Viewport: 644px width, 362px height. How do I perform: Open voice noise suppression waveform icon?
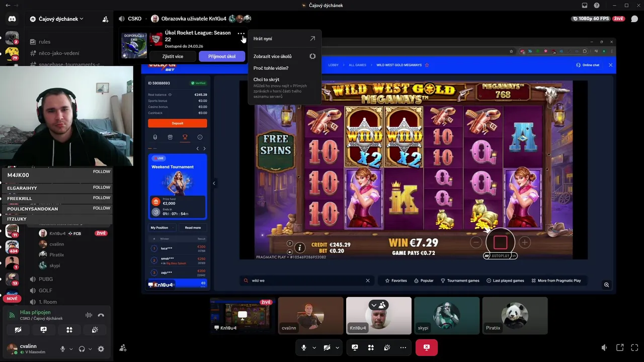pos(89,315)
